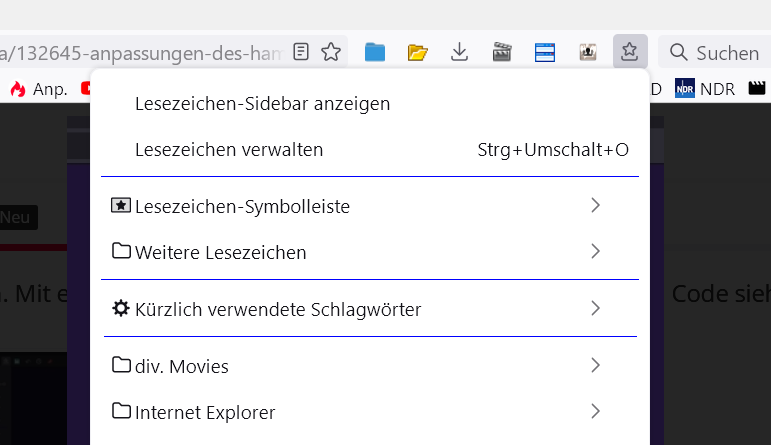771x445 pixels.
Task: Click the picture-stamp toolbar icon
Action: [588, 52]
